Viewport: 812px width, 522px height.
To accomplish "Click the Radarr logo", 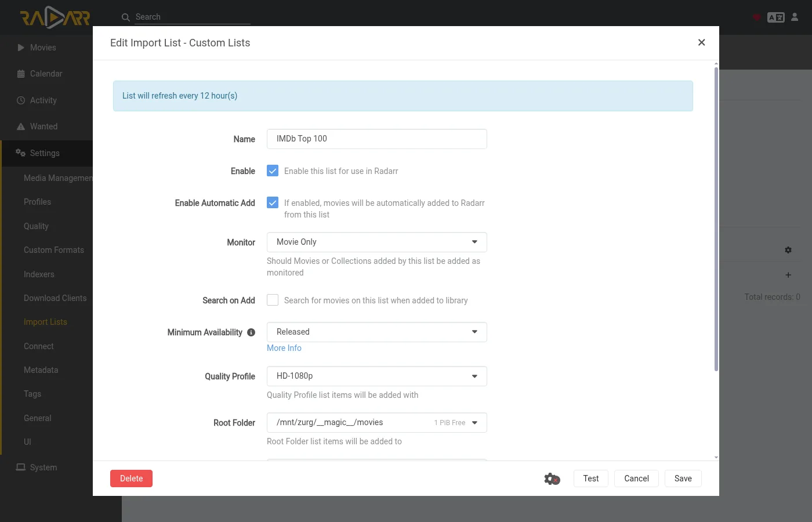I will click(55, 17).
